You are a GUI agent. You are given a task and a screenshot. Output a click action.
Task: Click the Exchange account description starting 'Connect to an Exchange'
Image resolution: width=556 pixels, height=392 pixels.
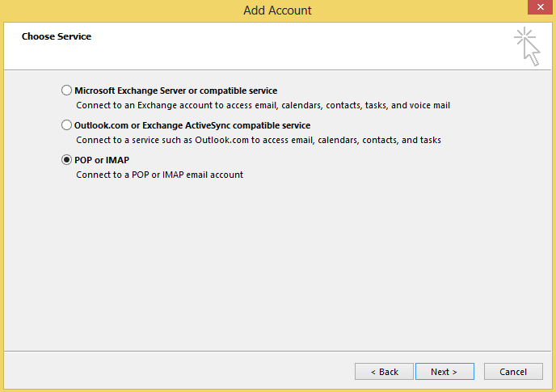tap(263, 105)
